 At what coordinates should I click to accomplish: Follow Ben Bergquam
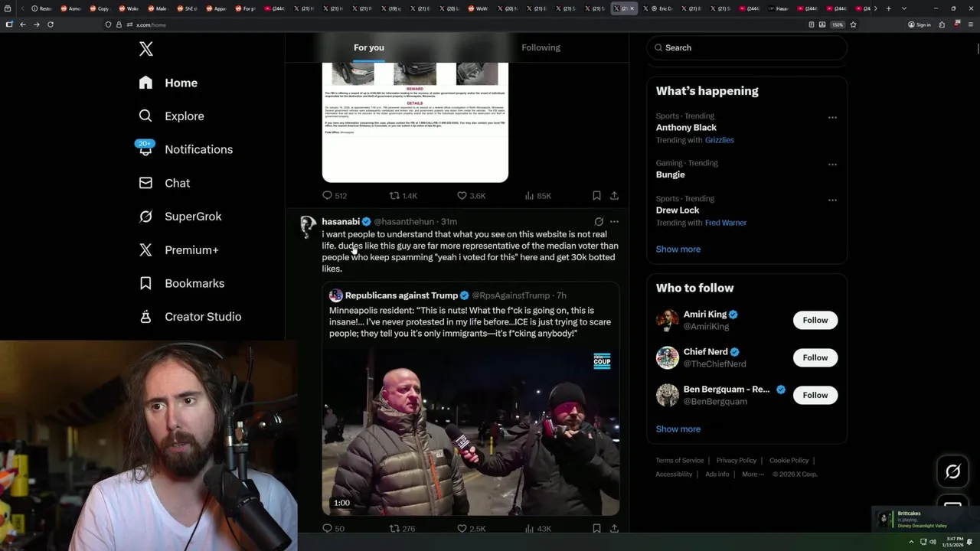[x=815, y=395]
